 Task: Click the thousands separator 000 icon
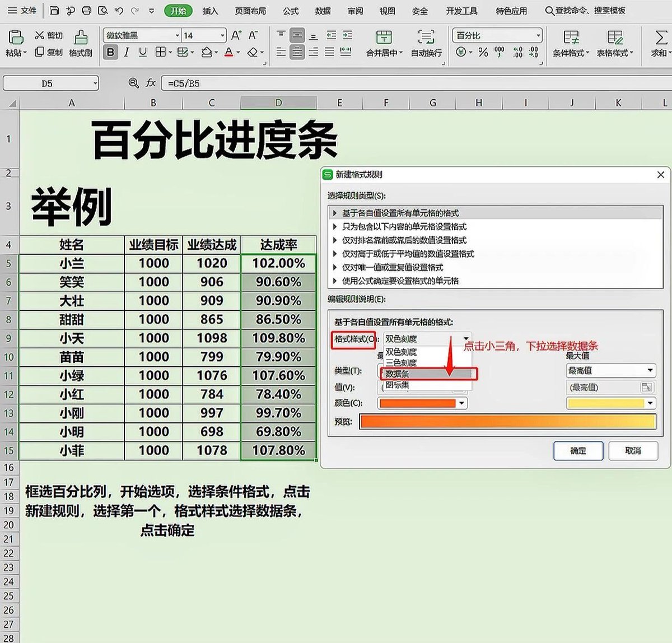(x=500, y=52)
